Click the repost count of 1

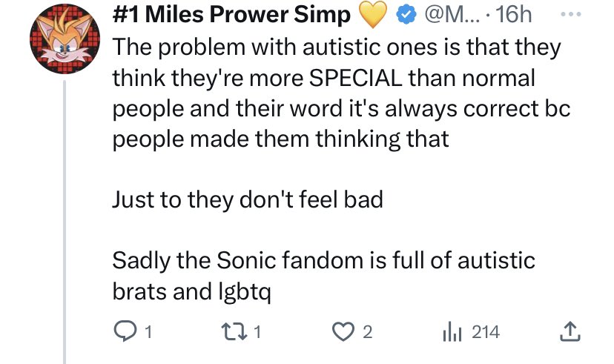(257, 333)
